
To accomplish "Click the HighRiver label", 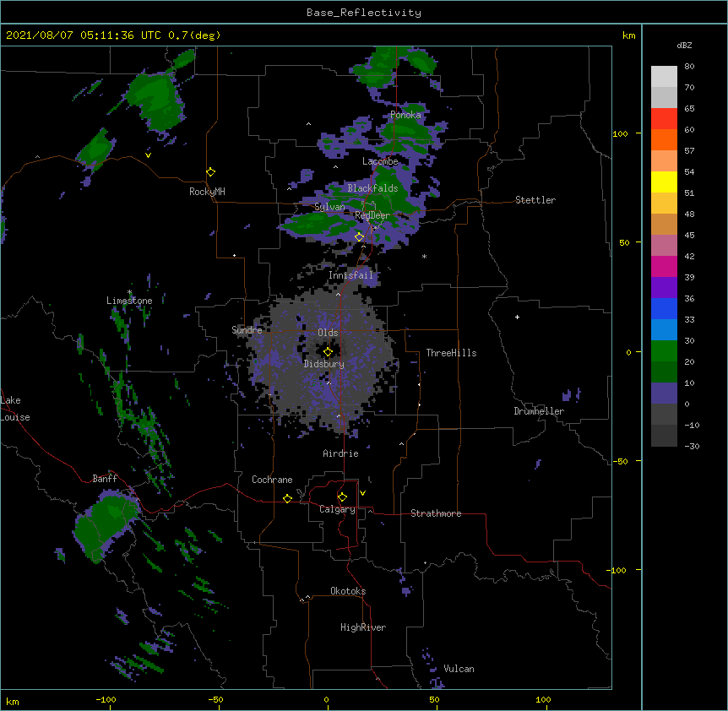I will pos(363,627).
